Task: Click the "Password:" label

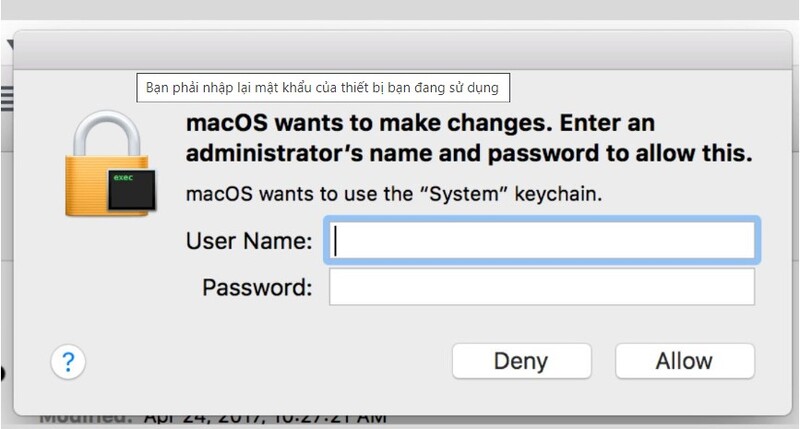Action: click(257, 287)
